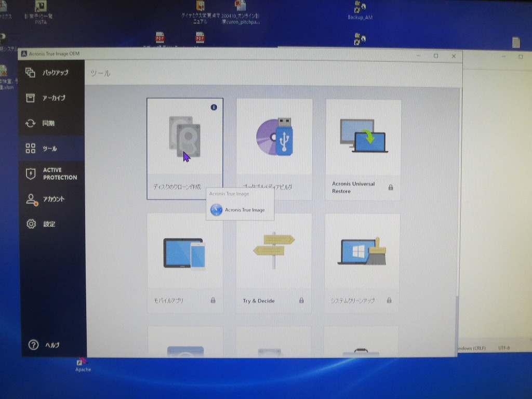Open the System Clean-up (システムクリーンアップ) tile

click(362, 263)
